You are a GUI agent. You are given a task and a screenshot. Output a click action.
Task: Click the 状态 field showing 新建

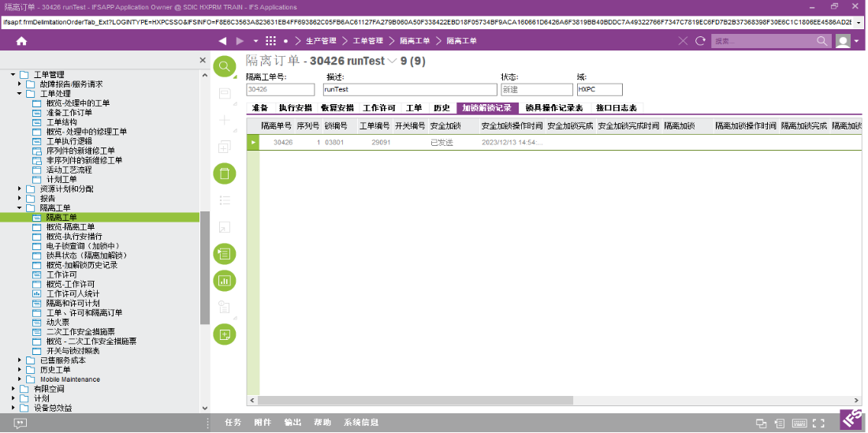pos(536,89)
